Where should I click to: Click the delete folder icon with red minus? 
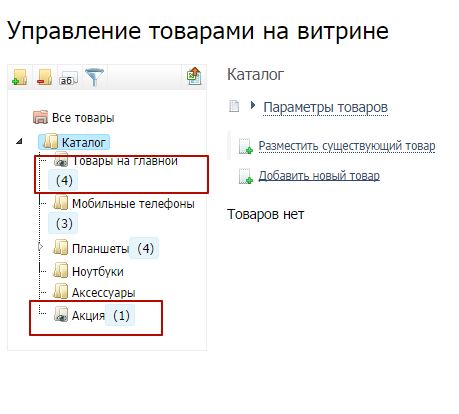(45, 77)
